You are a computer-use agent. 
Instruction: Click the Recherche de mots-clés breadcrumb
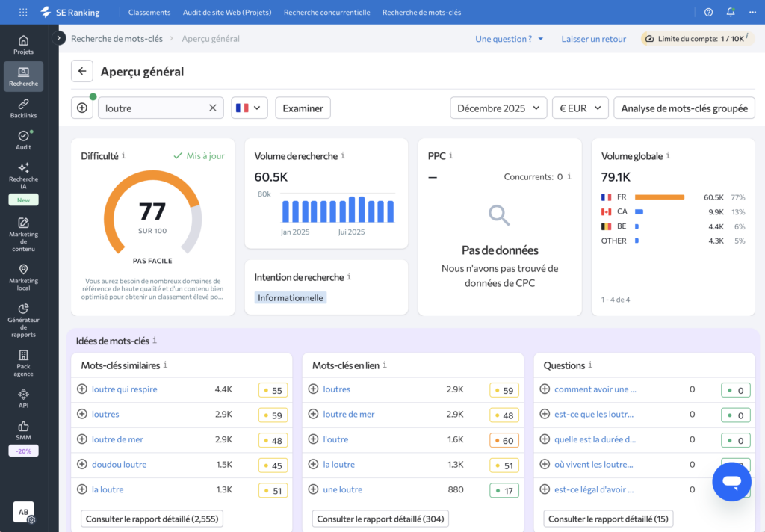pyautogui.click(x=117, y=39)
